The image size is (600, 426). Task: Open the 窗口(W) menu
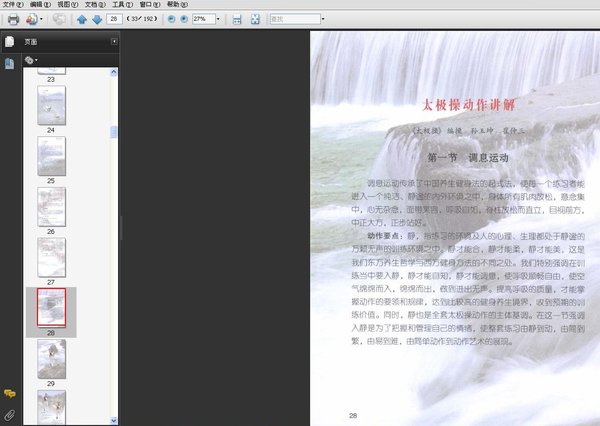pyautogui.click(x=150, y=4)
